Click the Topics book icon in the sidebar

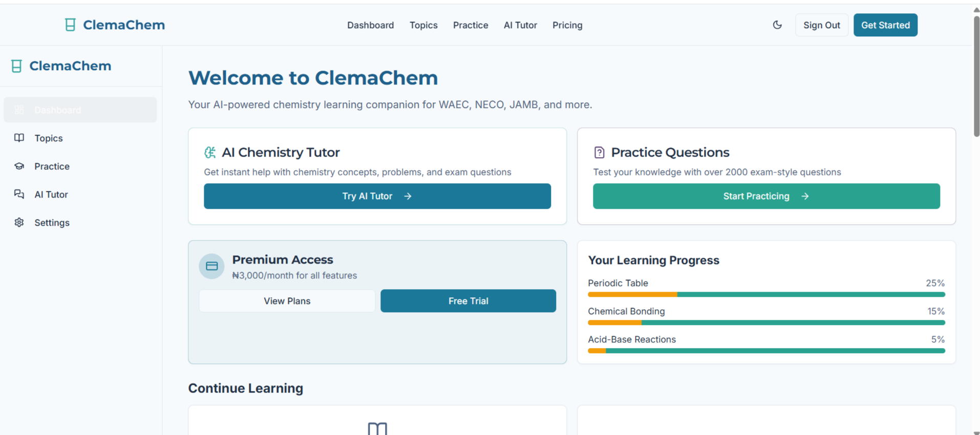click(19, 138)
